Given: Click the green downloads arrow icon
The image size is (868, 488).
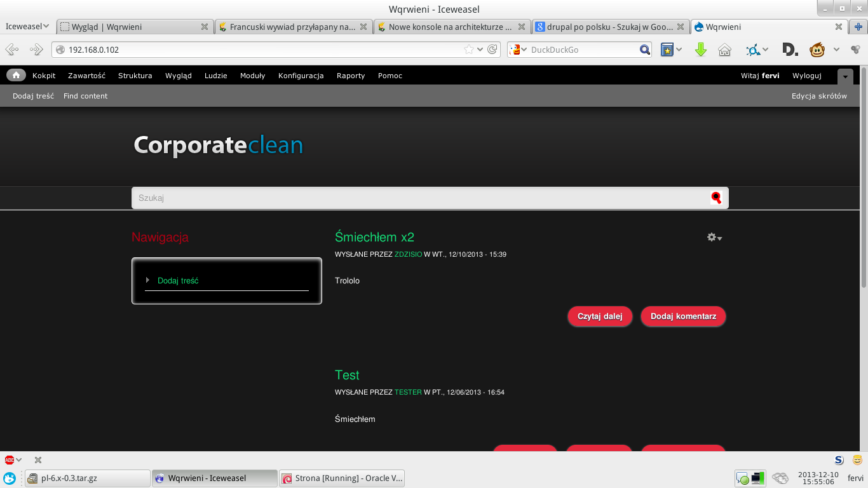Looking at the screenshot, I should pos(701,50).
